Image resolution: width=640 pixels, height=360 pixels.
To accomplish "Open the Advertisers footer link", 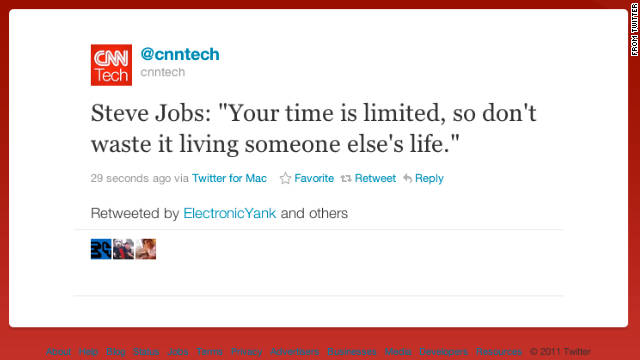I will click(x=294, y=351).
